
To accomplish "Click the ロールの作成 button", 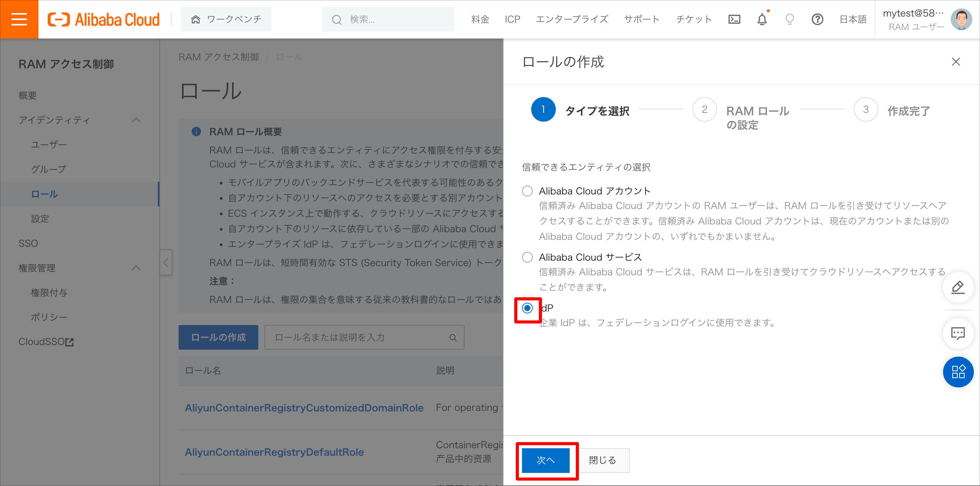I will pos(218,337).
